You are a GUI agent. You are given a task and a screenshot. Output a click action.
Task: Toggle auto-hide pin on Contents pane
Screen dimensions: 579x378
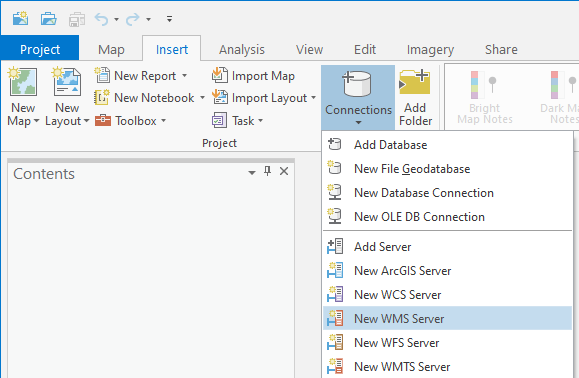coord(268,171)
